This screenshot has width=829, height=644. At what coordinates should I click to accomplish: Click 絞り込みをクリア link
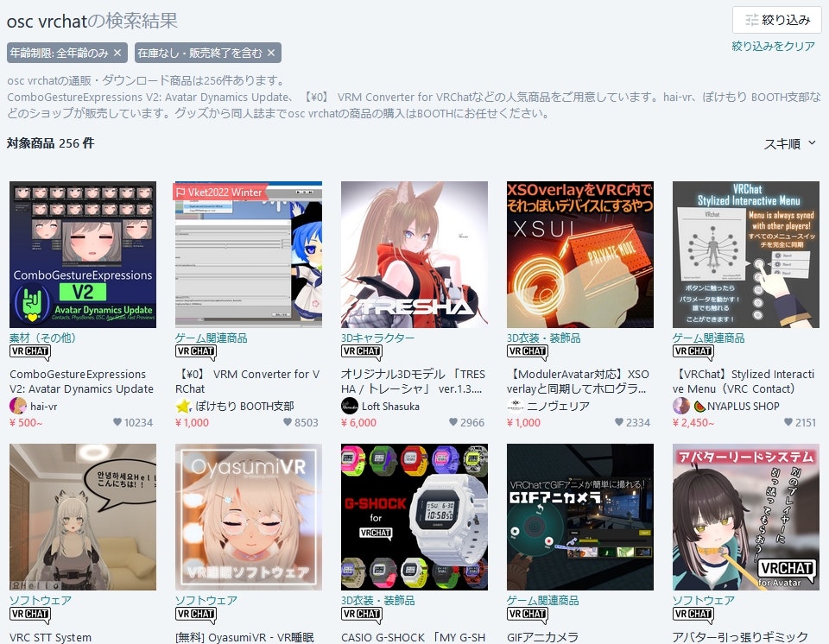pyautogui.click(x=773, y=46)
